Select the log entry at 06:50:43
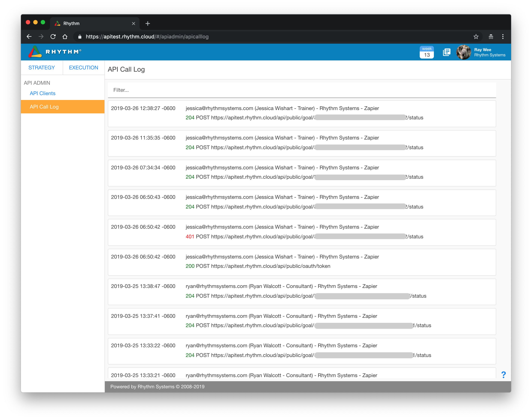The width and height of the screenshot is (532, 420). 302,203
